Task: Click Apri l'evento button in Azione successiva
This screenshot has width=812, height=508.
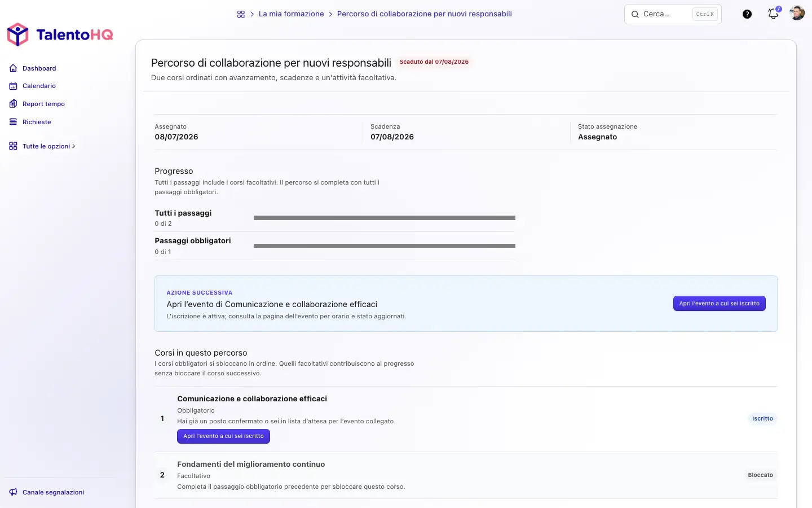Action: click(720, 304)
